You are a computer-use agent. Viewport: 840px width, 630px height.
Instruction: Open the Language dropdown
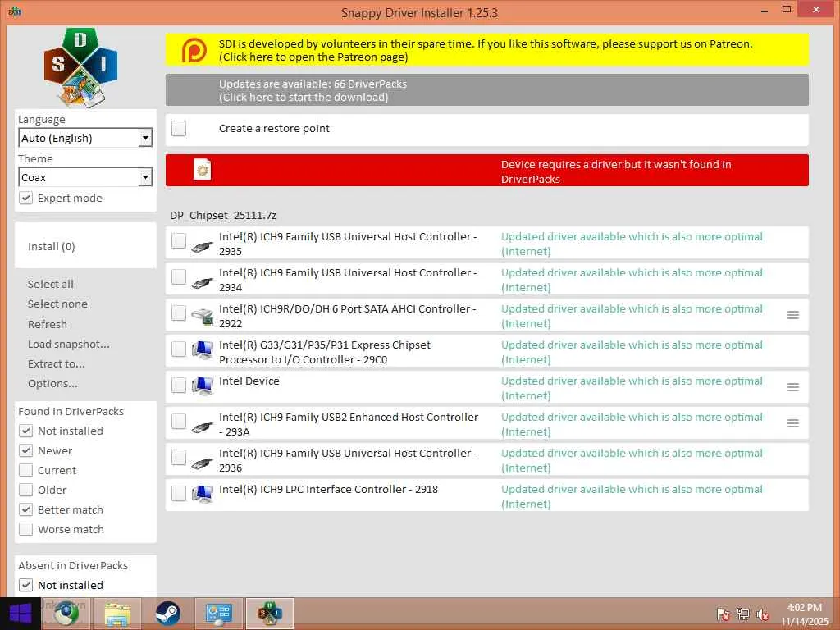point(85,138)
